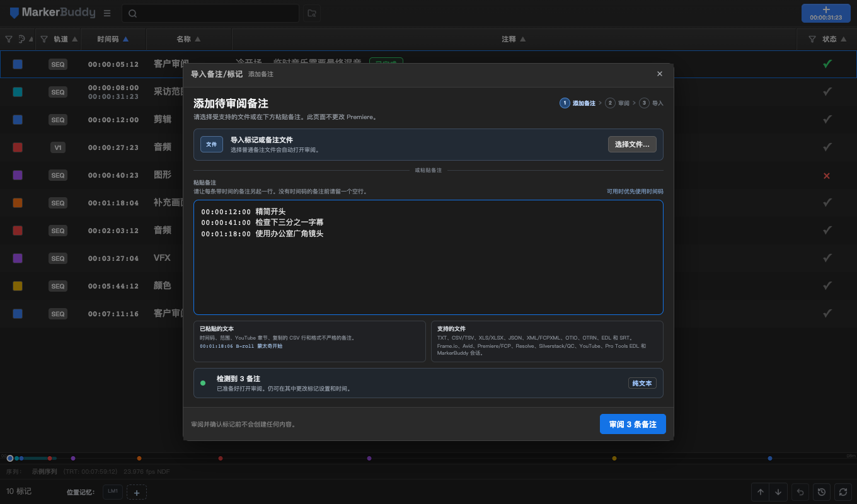Add a marker at 00:00:31:23 with the plus button
The image size is (857, 504).
click(826, 13)
